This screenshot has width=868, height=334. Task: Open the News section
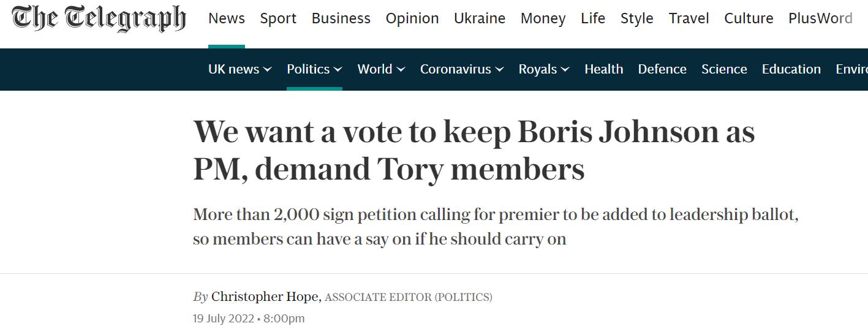coord(227,18)
